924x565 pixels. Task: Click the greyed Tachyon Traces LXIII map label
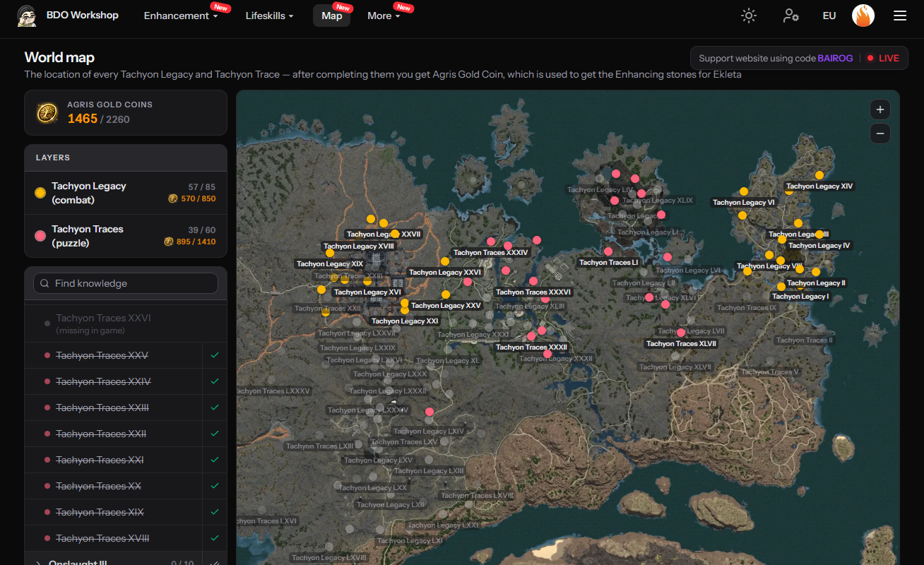click(x=319, y=446)
